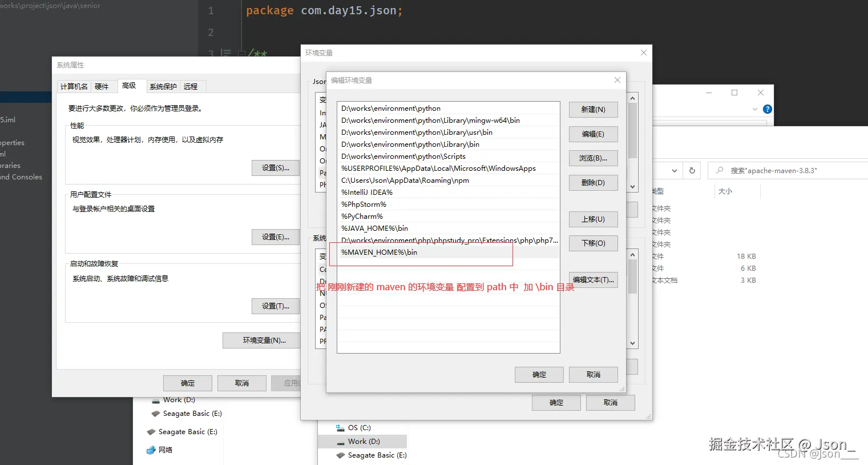Click 新建(N) button in edit variable dialog
The width and height of the screenshot is (868, 465).
tap(594, 110)
